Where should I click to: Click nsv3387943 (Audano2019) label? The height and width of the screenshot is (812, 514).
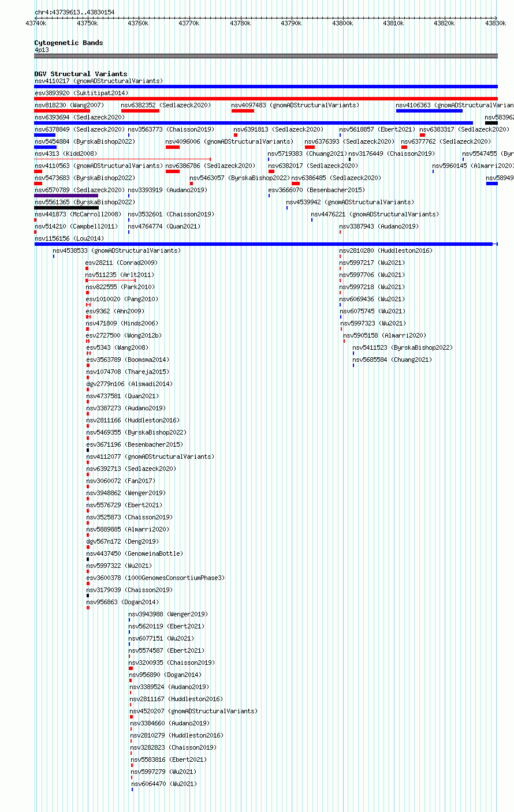[x=378, y=226]
